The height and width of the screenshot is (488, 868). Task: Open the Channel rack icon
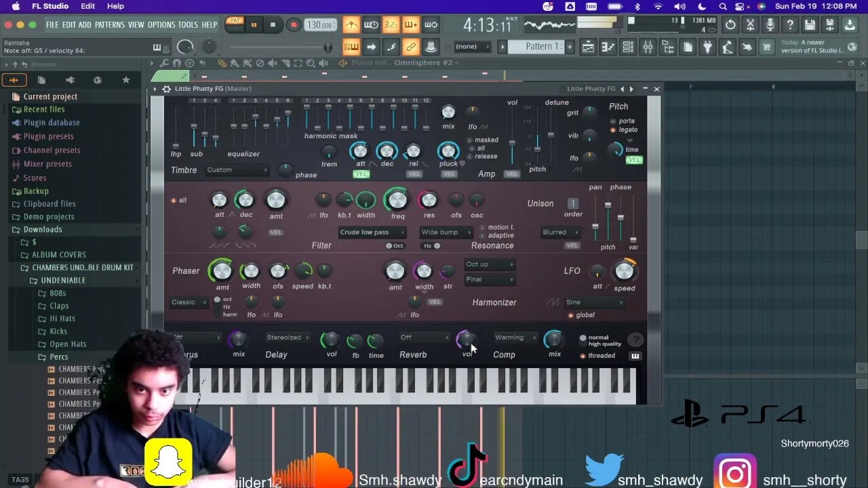tap(628, 47)
